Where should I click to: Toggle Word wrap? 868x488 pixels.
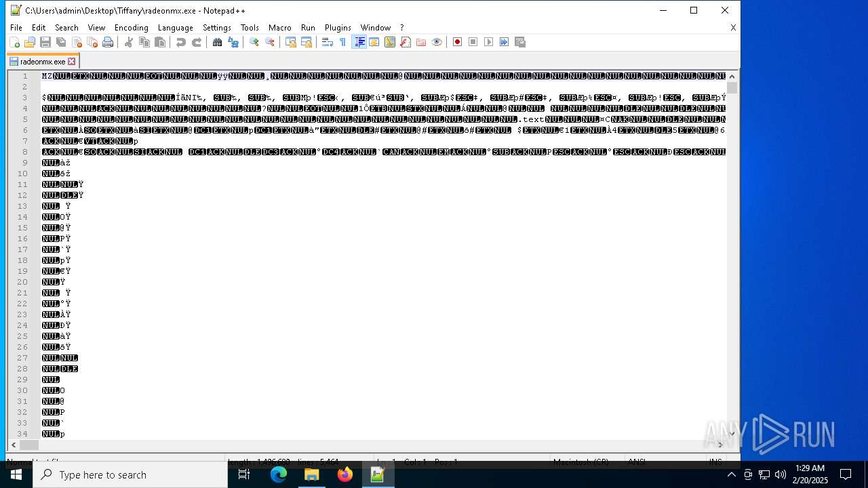328,42
